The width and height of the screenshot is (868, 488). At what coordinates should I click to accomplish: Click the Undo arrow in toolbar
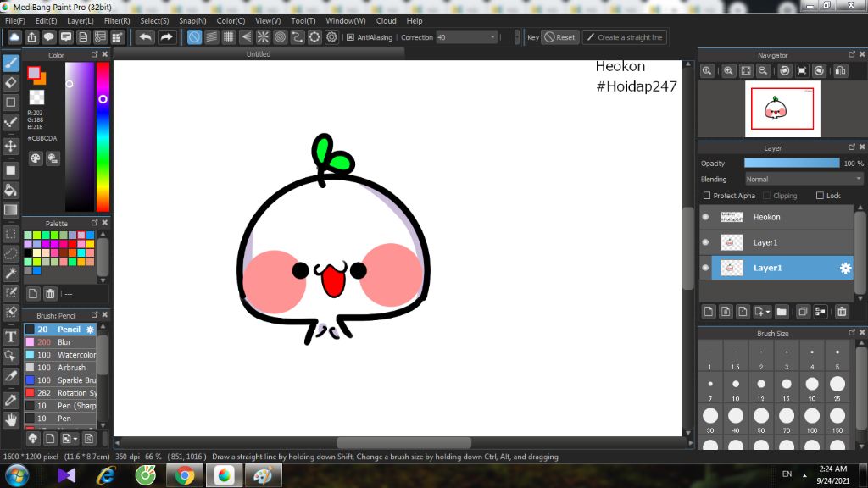coord(146,37)
